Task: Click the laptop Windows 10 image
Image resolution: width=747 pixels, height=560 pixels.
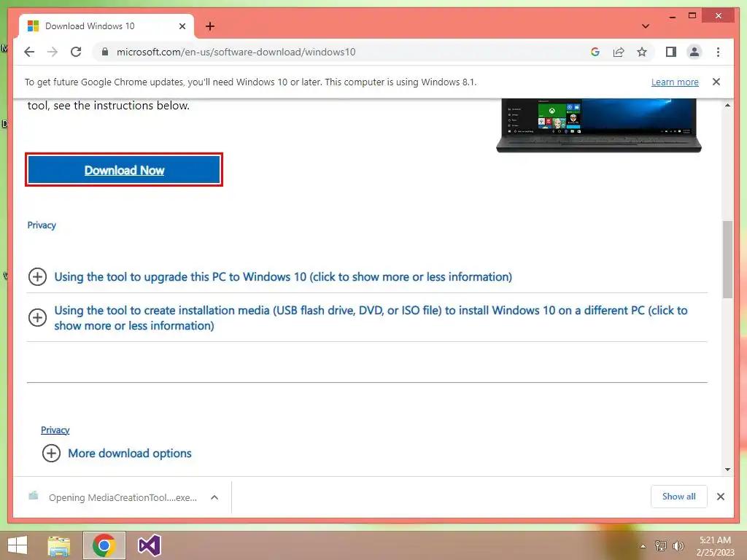Action: 598,125
